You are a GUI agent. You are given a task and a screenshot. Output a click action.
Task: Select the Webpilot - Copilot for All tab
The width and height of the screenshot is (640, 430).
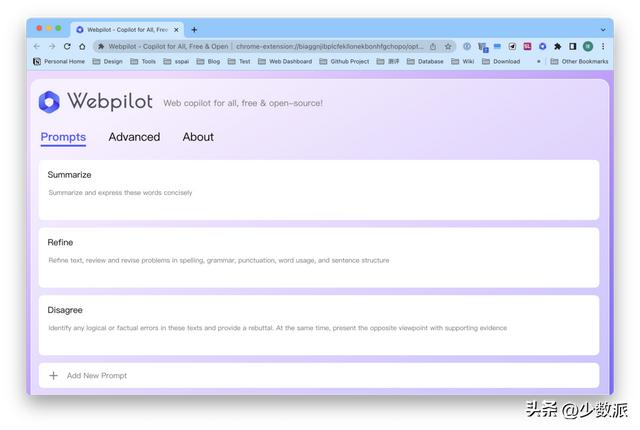click(x=127, y=30)
